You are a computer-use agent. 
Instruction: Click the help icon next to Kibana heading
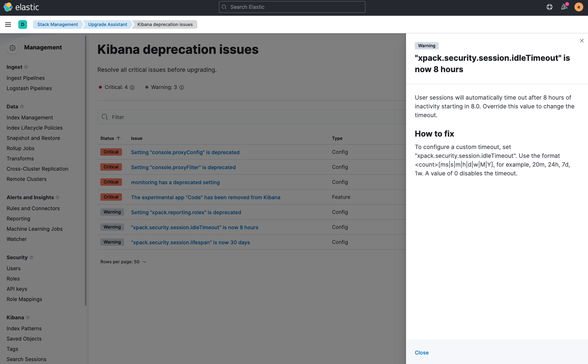pyautogui.click(x=28, y=317)
